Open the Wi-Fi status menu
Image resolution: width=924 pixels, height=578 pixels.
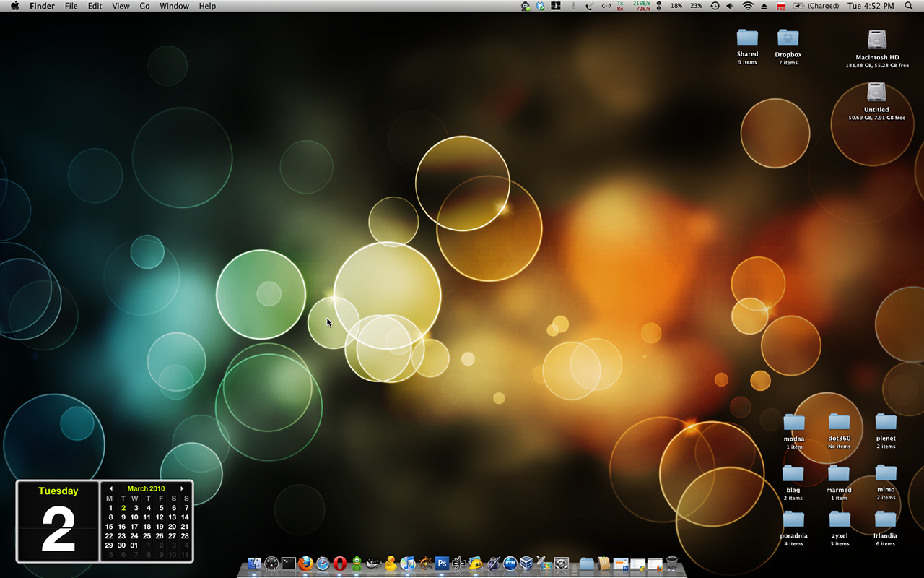(x=747, y=6)
